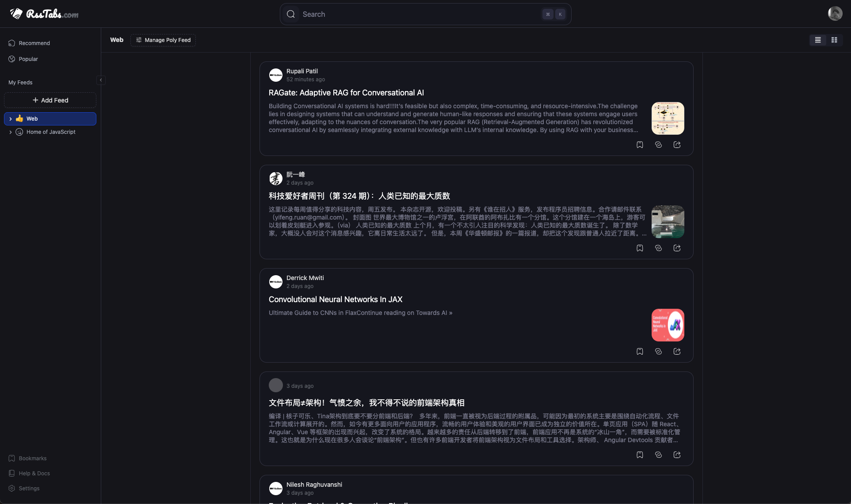Open Manage Poly Feed options
The image size is (851, 504).
click(163, 40)
